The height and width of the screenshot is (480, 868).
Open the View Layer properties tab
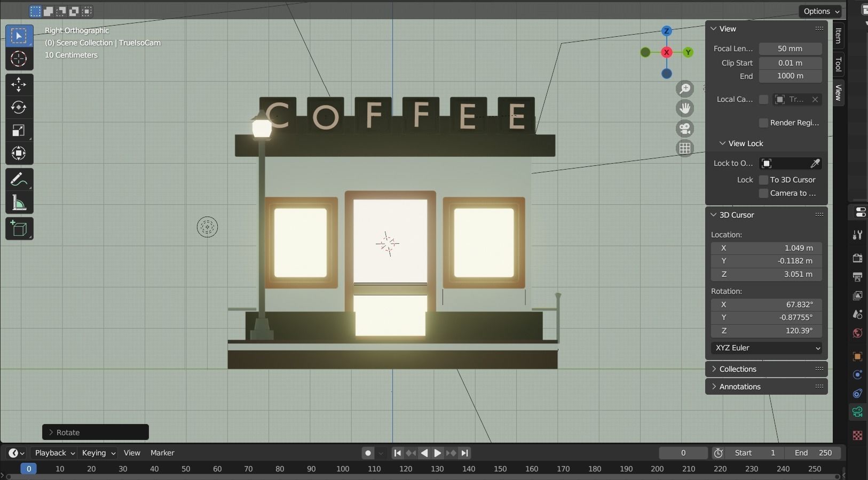click(857, 295)
